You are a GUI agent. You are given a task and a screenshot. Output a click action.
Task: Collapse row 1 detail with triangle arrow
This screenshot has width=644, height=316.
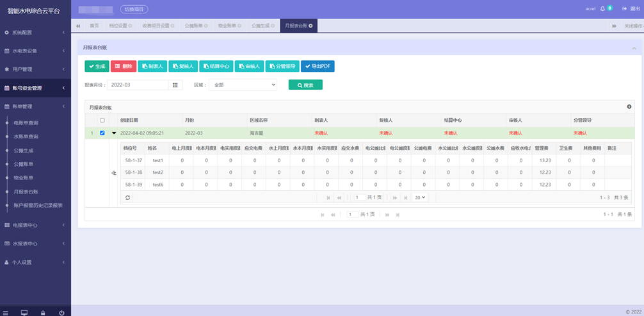click(x=114, y=133)
